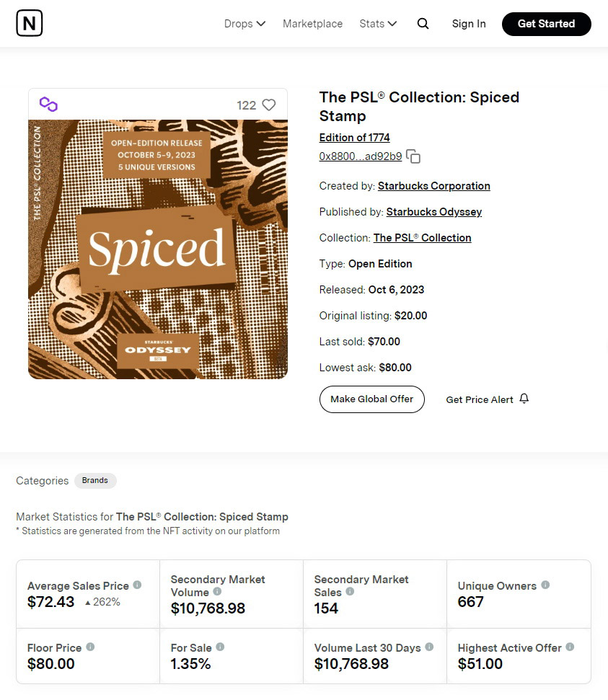Open the Edition of 1774 link
The width and height of the screenshot is (608, 700).
coord(354,138)
